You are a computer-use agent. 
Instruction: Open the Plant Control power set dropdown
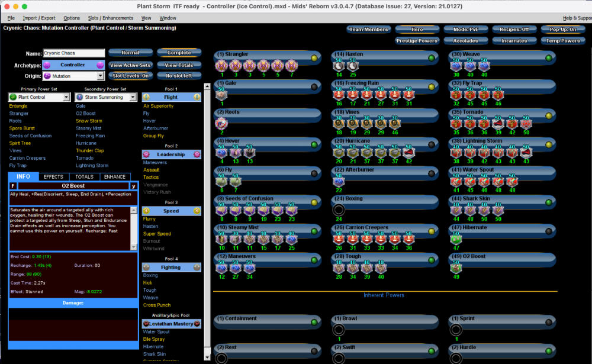point(39,96)
